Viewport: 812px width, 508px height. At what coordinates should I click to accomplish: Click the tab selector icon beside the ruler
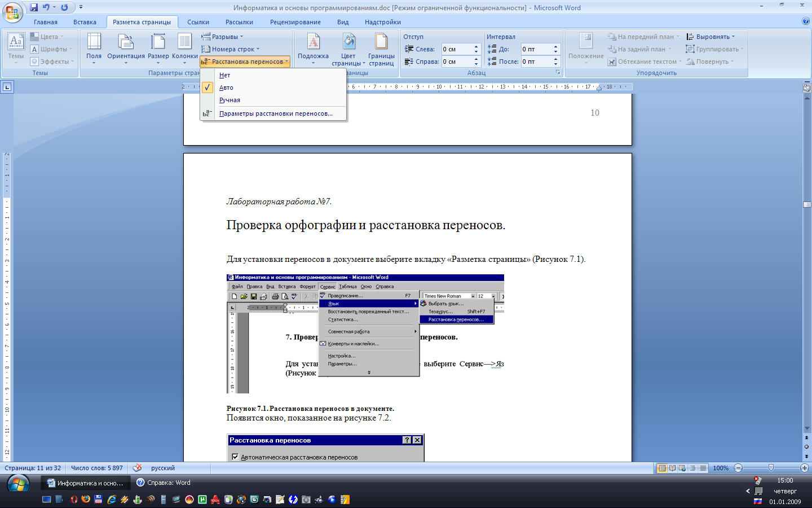(x=7, y=87)
